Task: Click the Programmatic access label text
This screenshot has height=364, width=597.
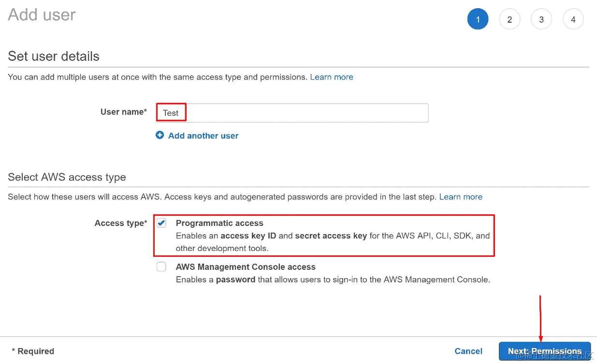Action: [x=219, y=223]
